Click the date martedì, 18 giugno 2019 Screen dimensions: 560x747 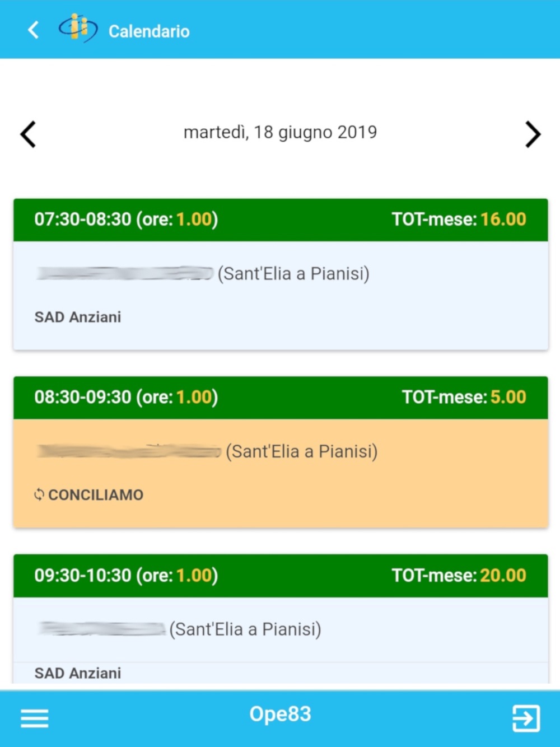281,132
